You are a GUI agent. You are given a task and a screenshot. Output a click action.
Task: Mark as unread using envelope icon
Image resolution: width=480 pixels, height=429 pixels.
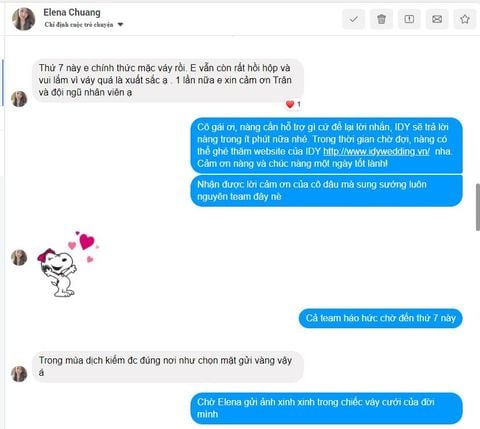pyautogui.click(x=437, y=19)
